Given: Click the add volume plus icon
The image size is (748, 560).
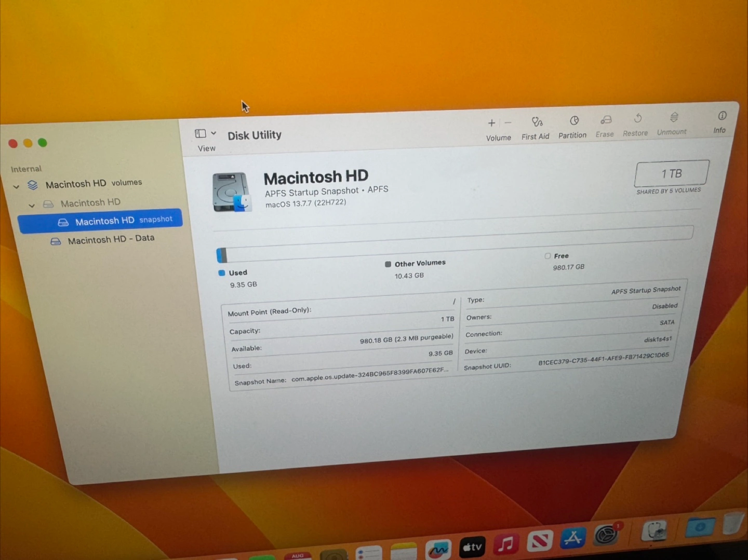Looking at the screenshot, I should (x=491, y=123).
